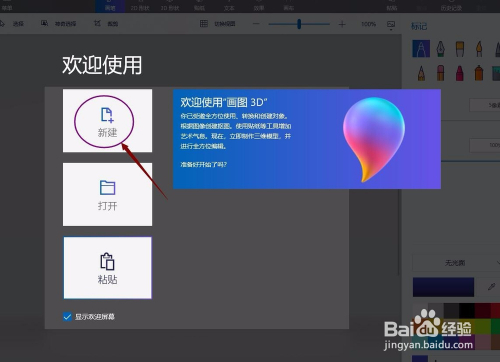Click the 100% zoom value
Screen dimensions: 500x362
(x=368, y=24)
